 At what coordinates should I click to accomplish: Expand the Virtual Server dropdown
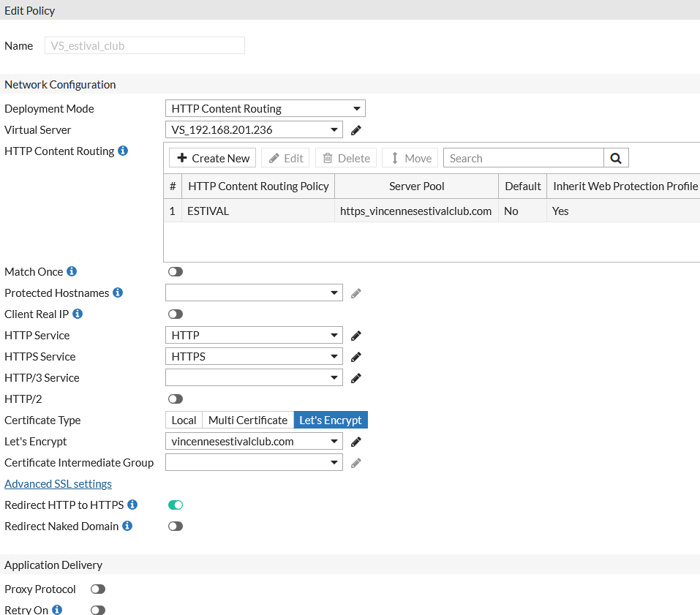[254, 130]
